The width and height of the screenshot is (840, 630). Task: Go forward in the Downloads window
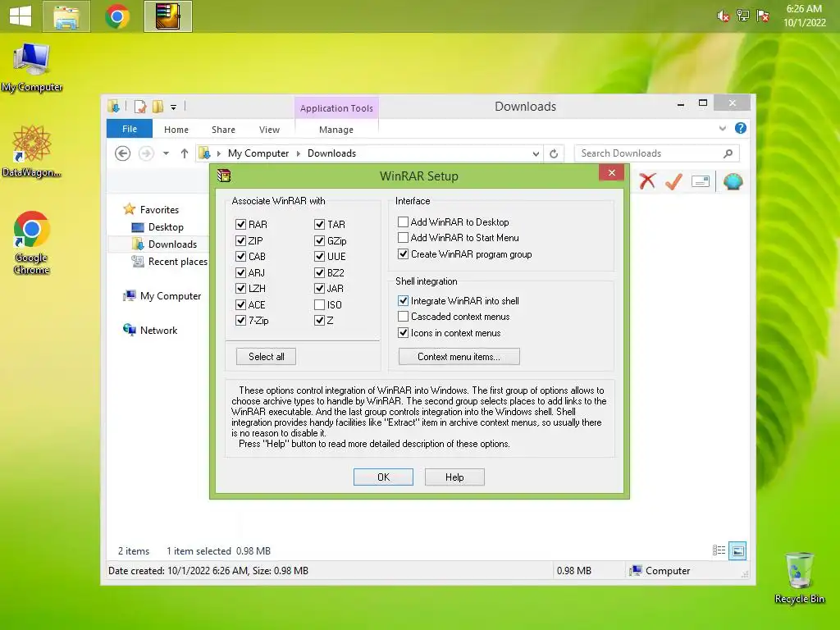click(146, 153)
